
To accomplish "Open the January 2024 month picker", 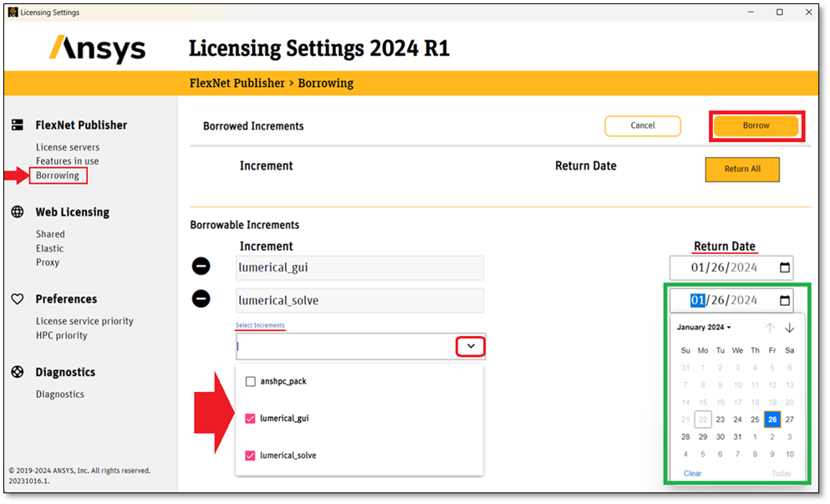I will [x=704, y=327].
